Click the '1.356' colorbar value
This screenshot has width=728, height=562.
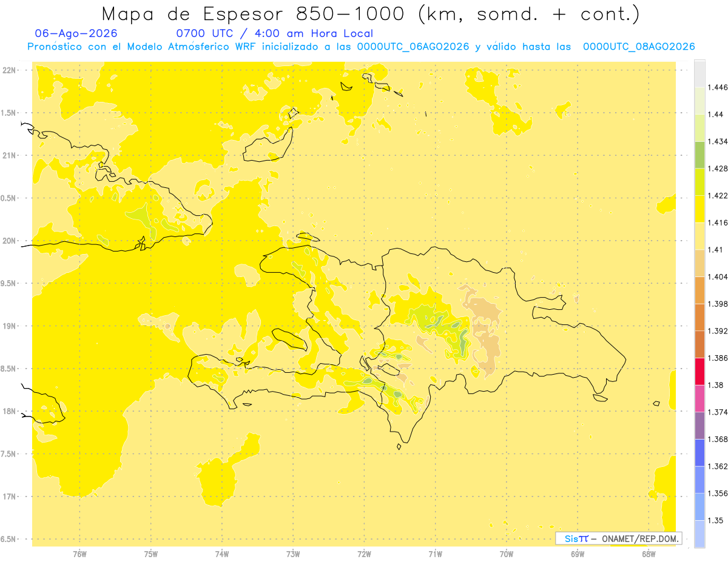pyautogui.click(x=718, y=493)
